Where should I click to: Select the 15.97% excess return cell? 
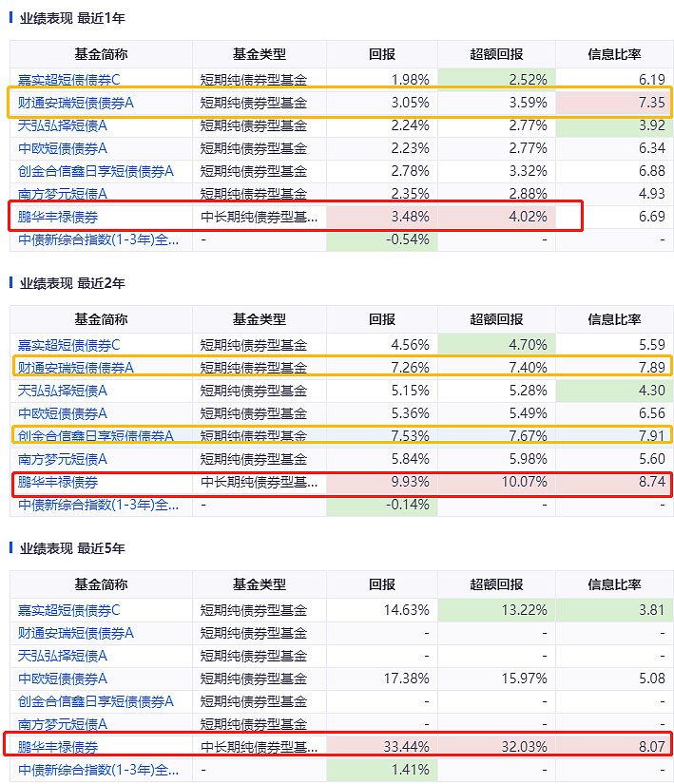(x=496, y=679)
